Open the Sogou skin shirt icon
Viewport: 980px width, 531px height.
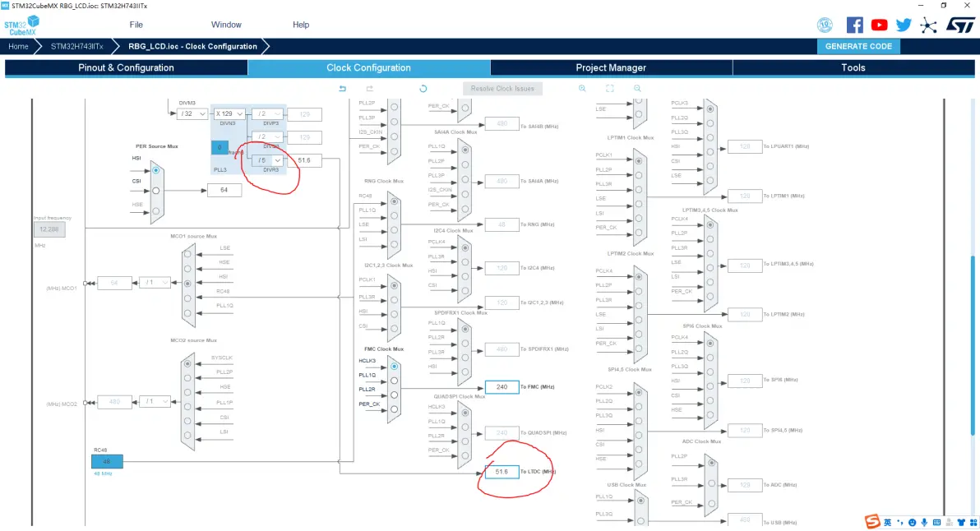click(961, 522)
